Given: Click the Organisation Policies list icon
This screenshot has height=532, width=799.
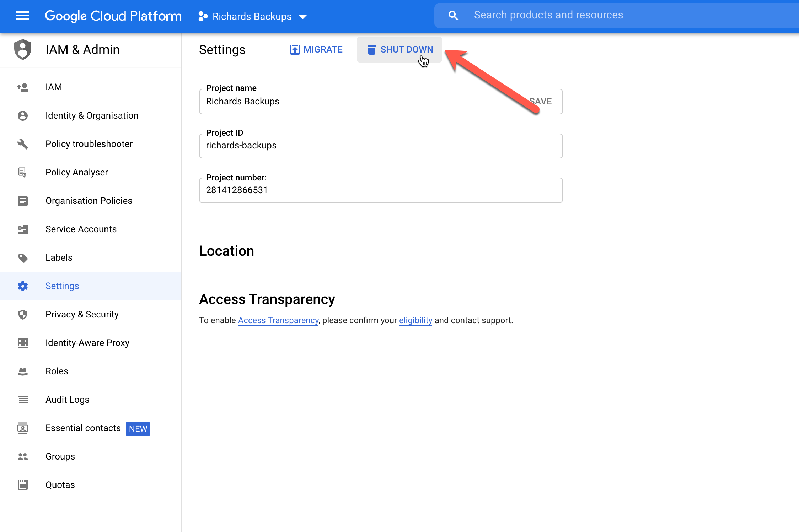Looking at the screenshot, I should pos(23,201).
